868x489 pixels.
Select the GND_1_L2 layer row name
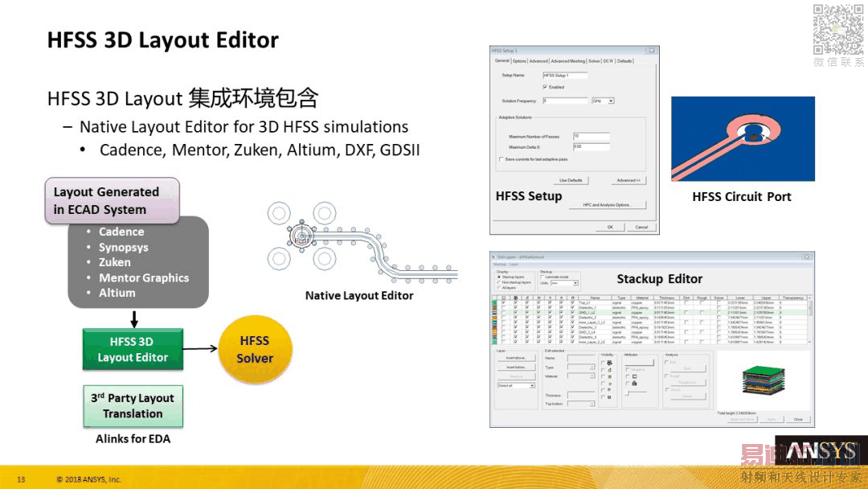click(587, 312)
